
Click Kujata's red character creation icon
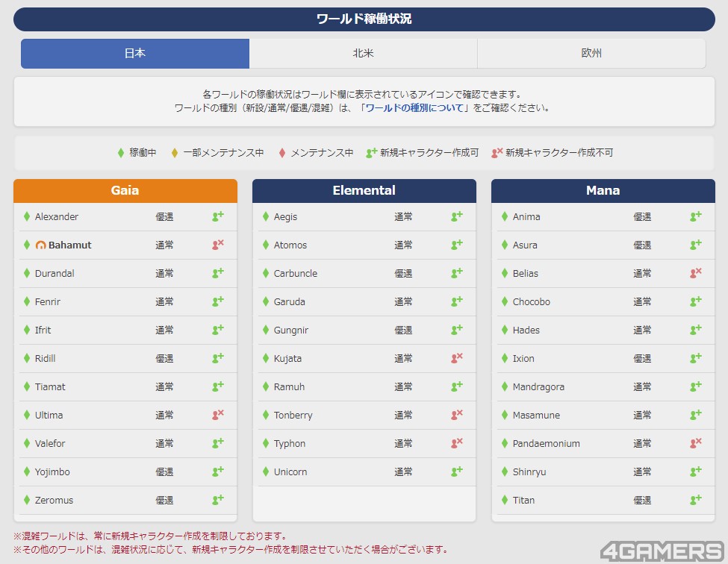457,358
